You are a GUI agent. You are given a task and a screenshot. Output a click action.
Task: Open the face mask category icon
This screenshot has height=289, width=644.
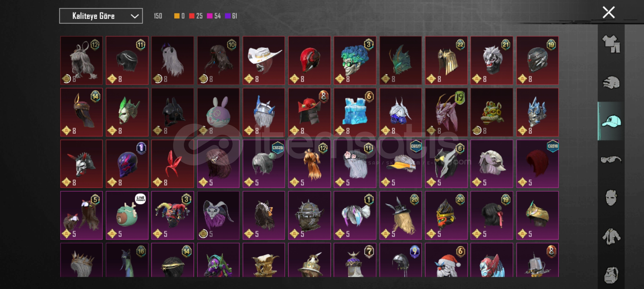tap(611, 198)
